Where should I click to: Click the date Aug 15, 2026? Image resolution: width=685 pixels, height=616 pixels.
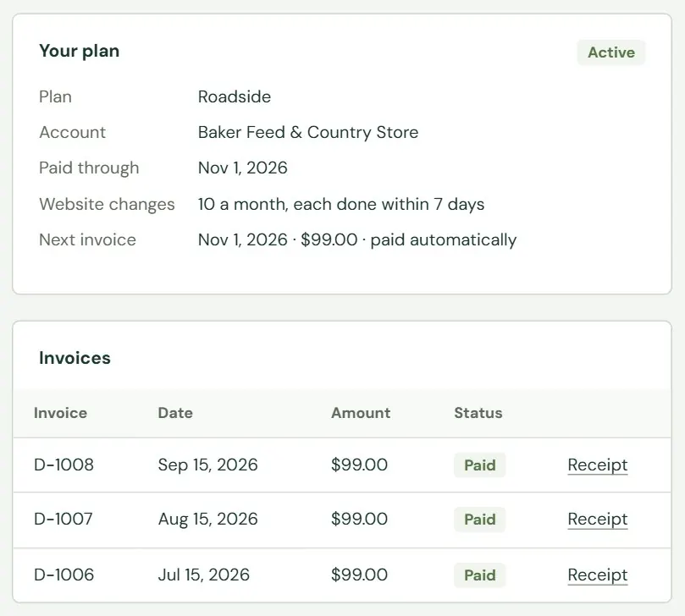(x=208, y=519)
